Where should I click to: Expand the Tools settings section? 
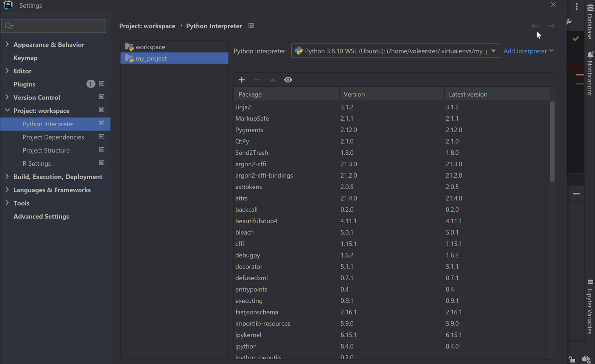pos(7,203)
